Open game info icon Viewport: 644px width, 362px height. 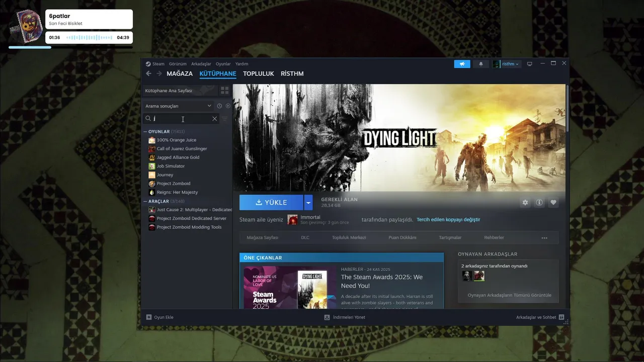[539, 202]
